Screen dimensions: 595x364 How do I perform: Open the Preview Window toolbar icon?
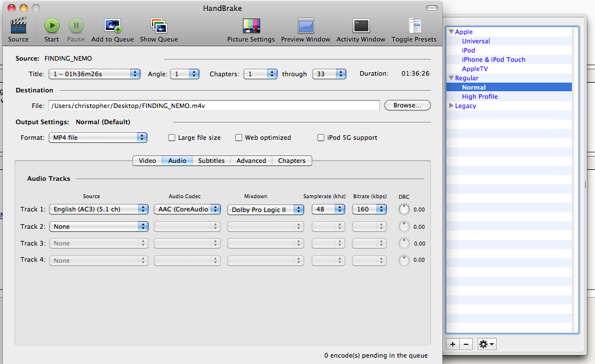[x=305, y=26]
